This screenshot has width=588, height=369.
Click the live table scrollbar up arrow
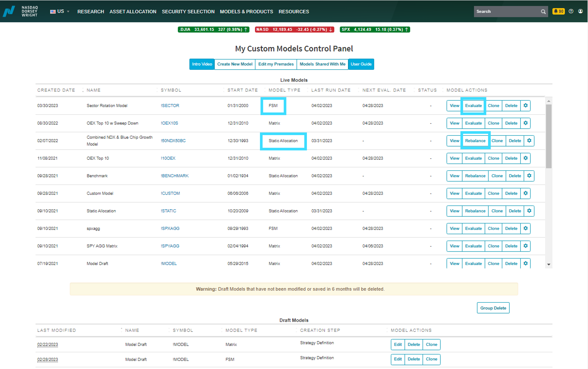pyautogui.click(x=548, y=101)
